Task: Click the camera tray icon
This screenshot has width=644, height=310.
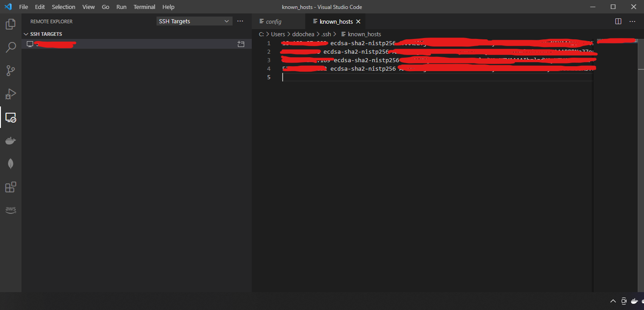Action: coord(624,301)
